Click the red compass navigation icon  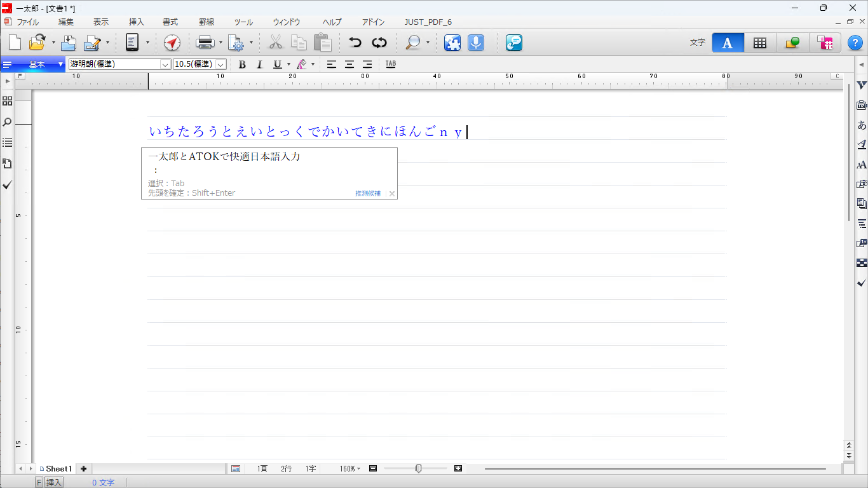pos(172,43)
